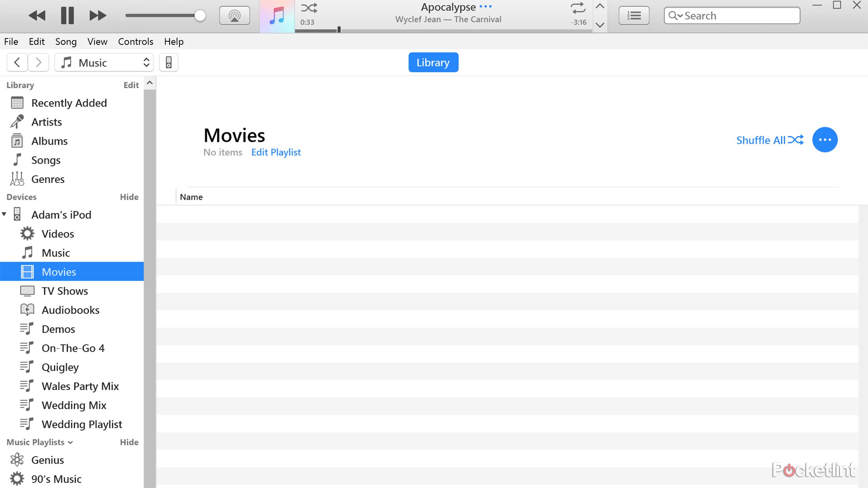Select the Library tab button
The height and width of the screenshot is (488, 868).
click(433, 62)
